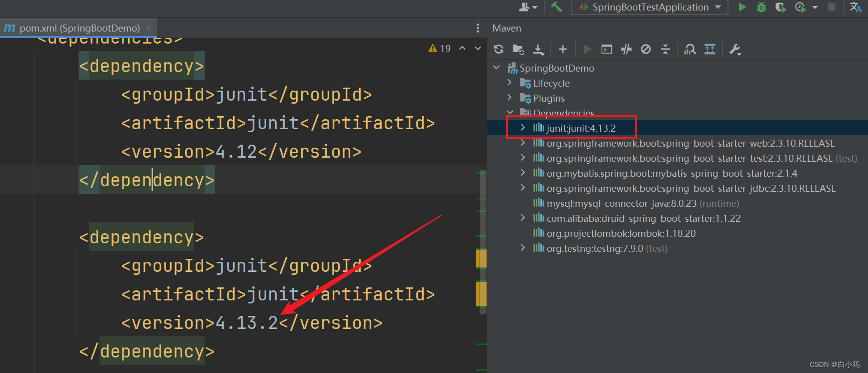Collapse SpringBootDemo Maven project node
This screenshot has width=868, height=373.
click(496, 68)
